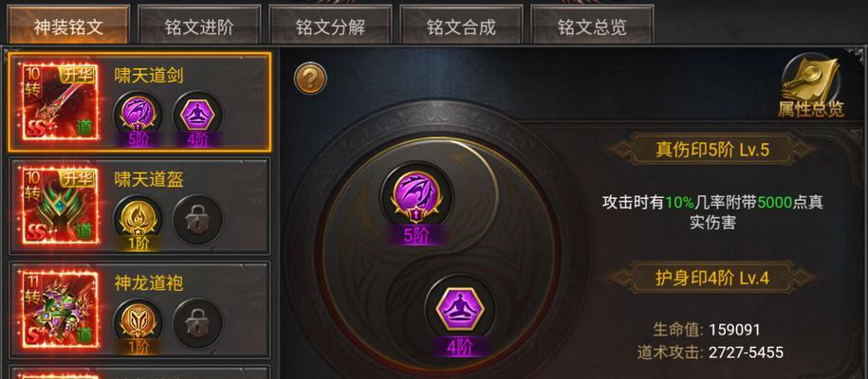Click 啸天道剑 4阶 meditation rune slot
Image resolution: width=868 pixels, height=379 pixels.
[x=197, y=116]
